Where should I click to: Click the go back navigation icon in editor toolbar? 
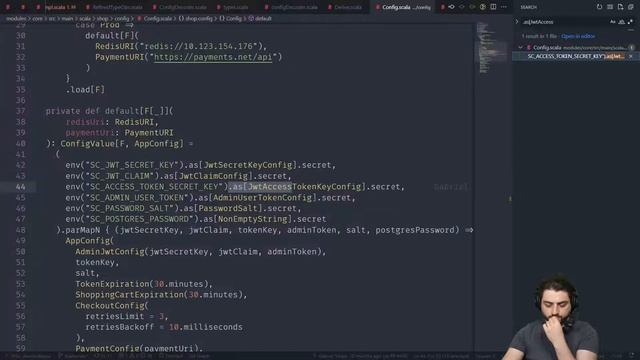click(451, 7)
